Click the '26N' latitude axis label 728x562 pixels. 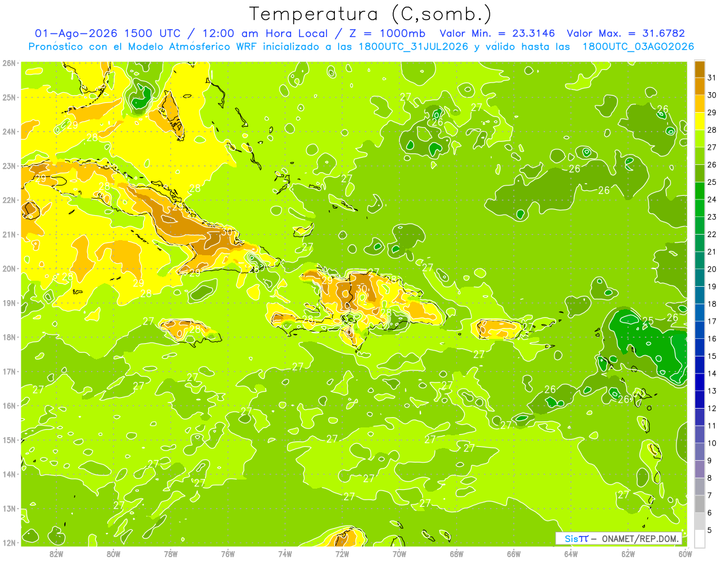9,63
